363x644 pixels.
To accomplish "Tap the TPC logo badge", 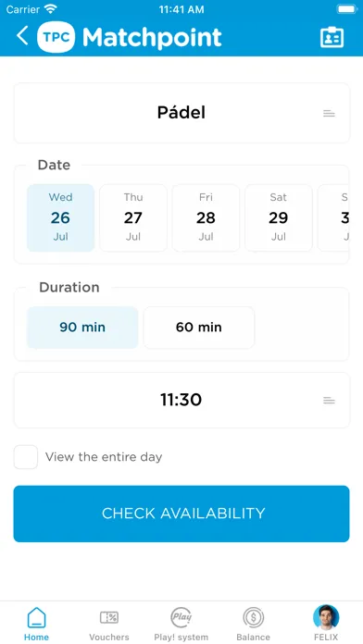I will pyautogui.click(x=56, y=37).
